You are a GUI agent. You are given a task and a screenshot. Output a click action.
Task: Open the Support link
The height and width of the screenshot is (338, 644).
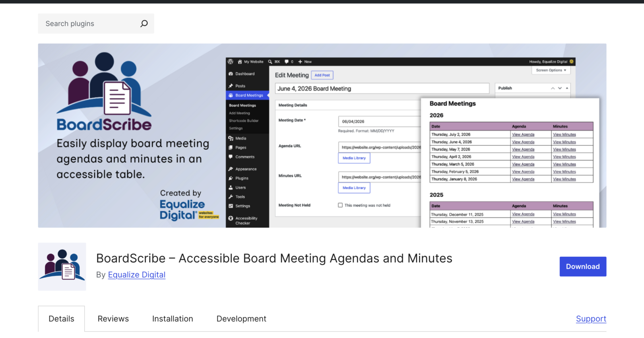[x=591, y=319]
